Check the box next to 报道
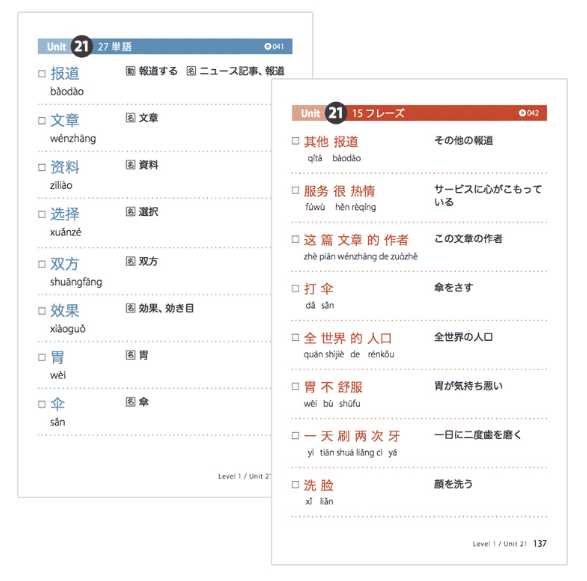This screenshot has width=587, height=581. click(42, 74)
